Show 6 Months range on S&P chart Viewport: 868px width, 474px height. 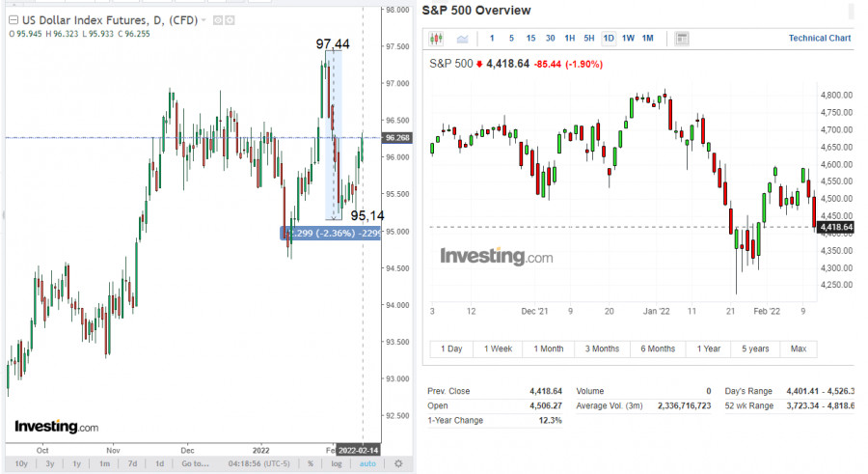(x=658, y=349)
